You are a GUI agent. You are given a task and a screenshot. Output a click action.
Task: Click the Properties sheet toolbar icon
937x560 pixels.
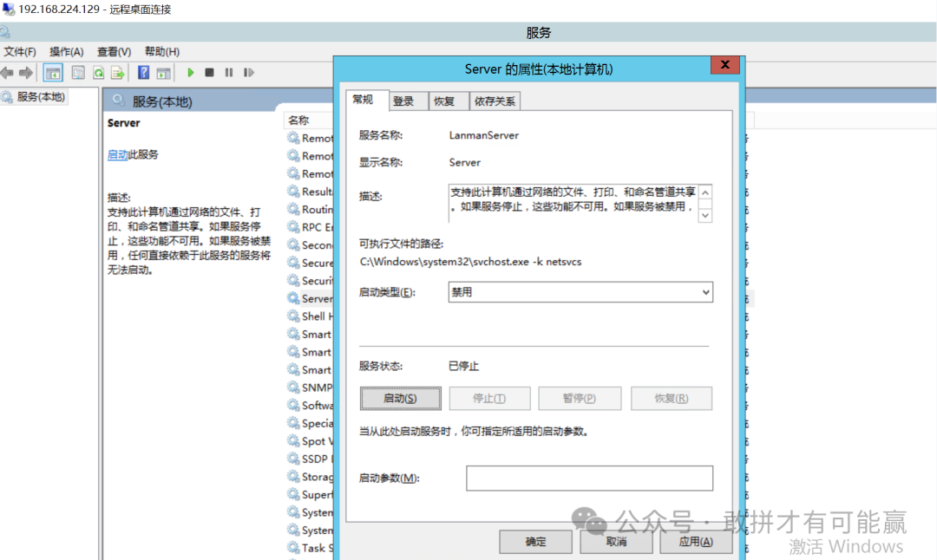(78, 73)
